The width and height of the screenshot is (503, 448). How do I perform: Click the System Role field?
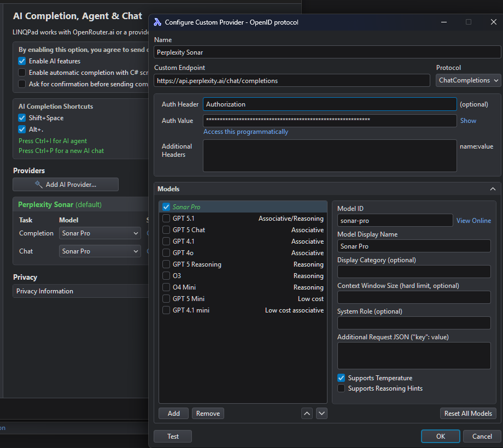pos(414,323)
